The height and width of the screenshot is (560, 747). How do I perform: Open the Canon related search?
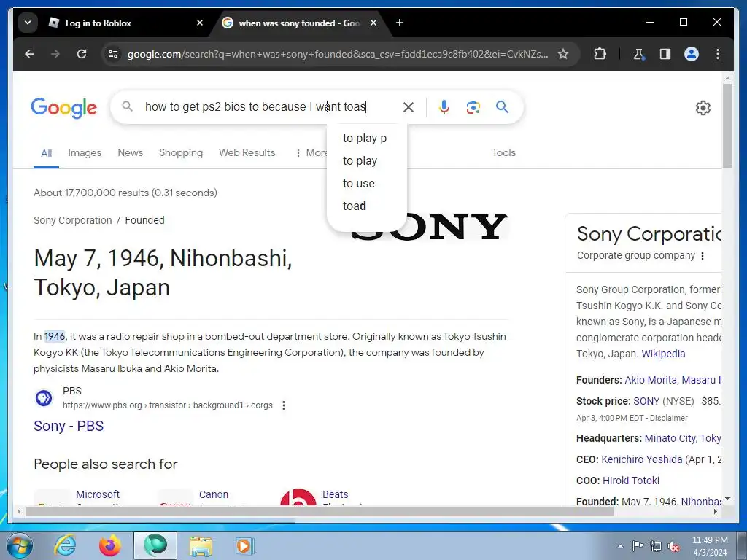[214, 494]
